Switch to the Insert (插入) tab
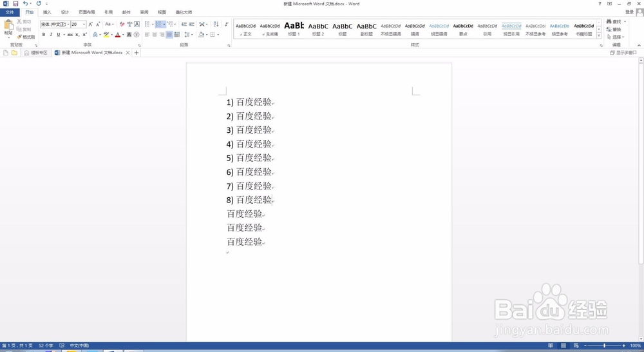This screenshot has height=352, width=644. [47, 12]
